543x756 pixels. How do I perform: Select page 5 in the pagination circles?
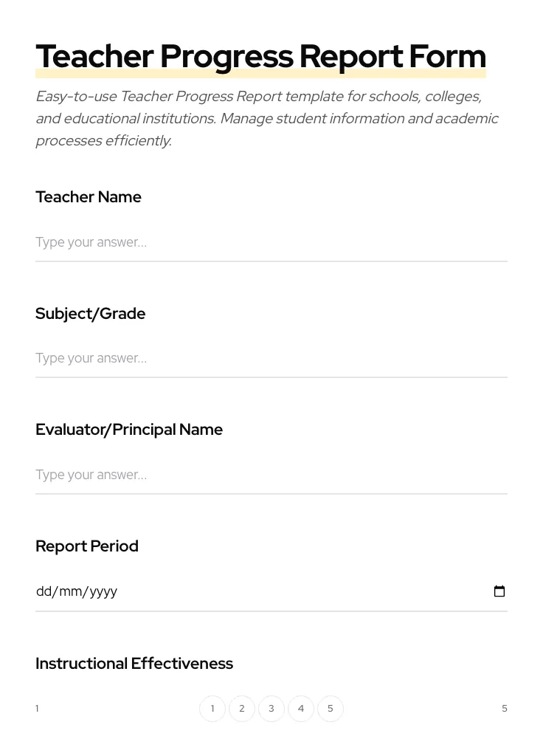pyautogui.click(x=331, y=708)
